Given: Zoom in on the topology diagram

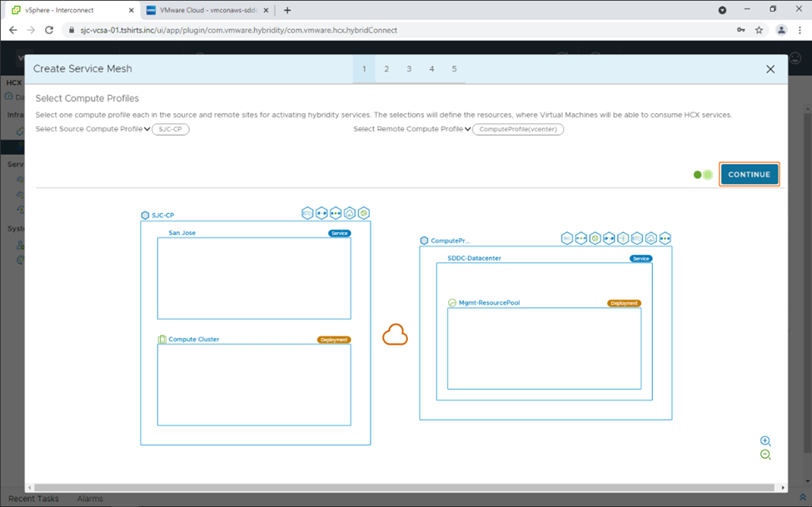Looking at the screenshot, I should [x=765, y=440].
